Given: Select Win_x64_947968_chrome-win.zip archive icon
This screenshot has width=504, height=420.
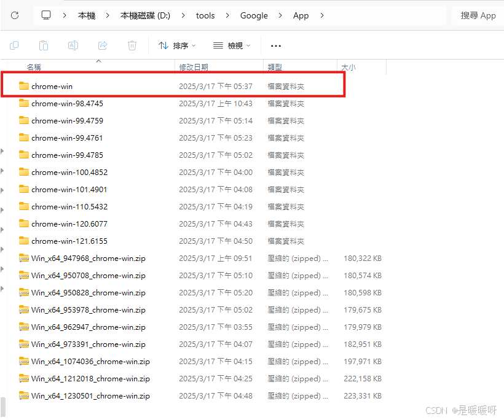Looking at the screenshot, I should pos(24,258).
